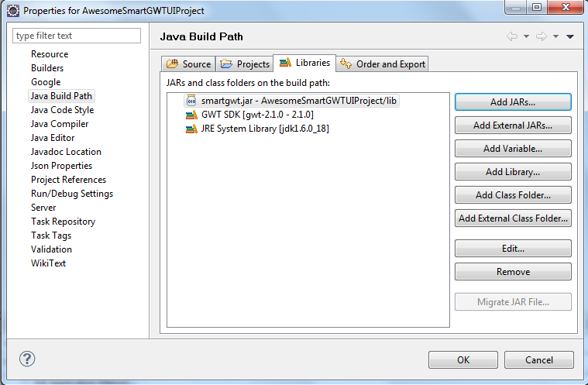Select Run/Debug Settings in the tree
The image size is (588, 385).
click(72, 194)
